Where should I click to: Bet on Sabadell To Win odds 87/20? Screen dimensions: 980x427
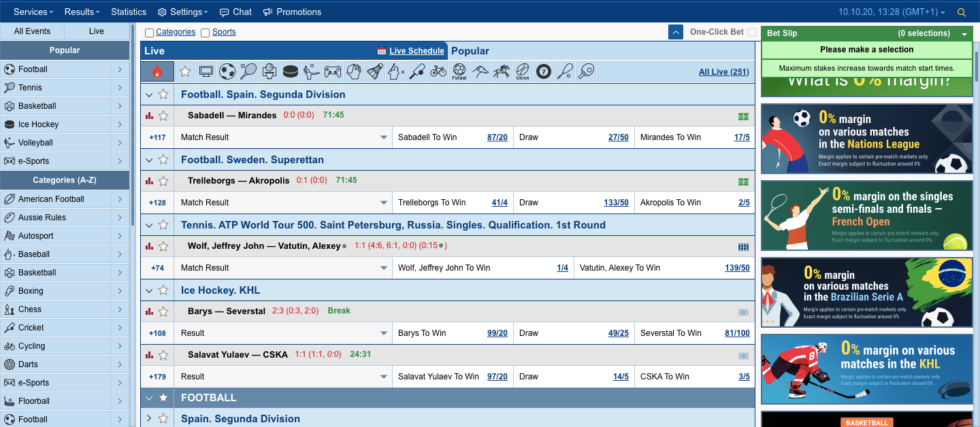[x=497, y=137]
